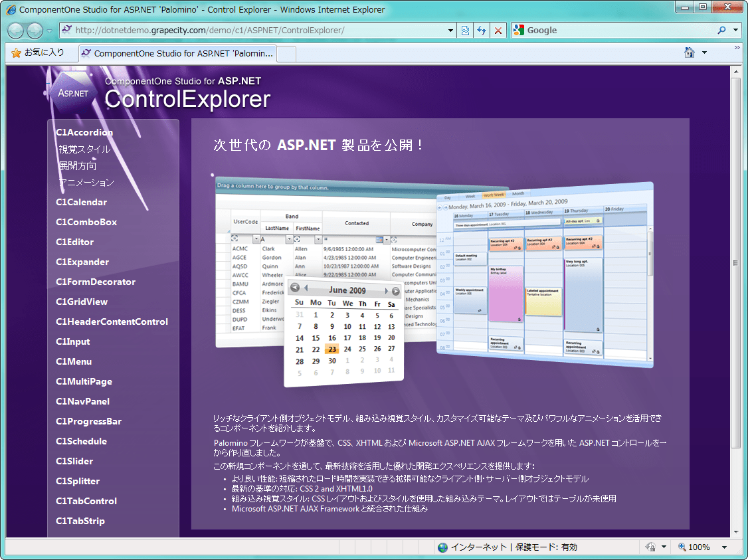Click the Home button icon
This screenshot has width=748, height=560.
691,52
